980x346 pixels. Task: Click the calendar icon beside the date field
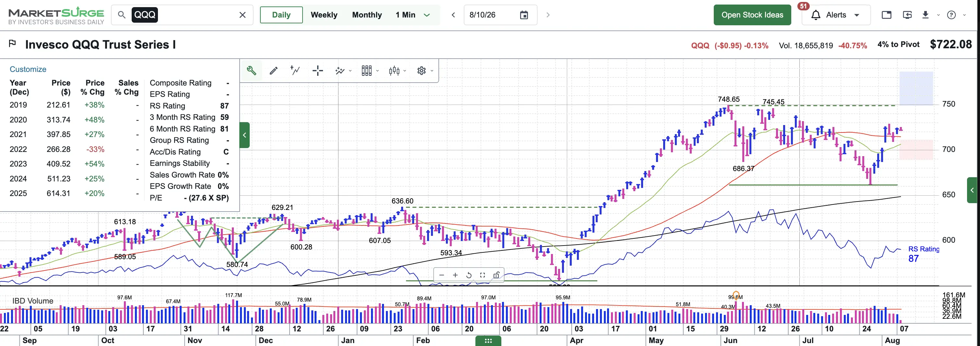[524, 15]
